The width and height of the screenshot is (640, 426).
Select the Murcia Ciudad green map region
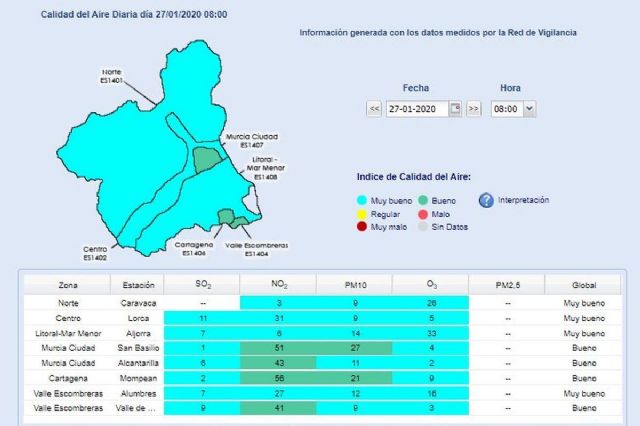pyautogui.click(x=207, y=158)
